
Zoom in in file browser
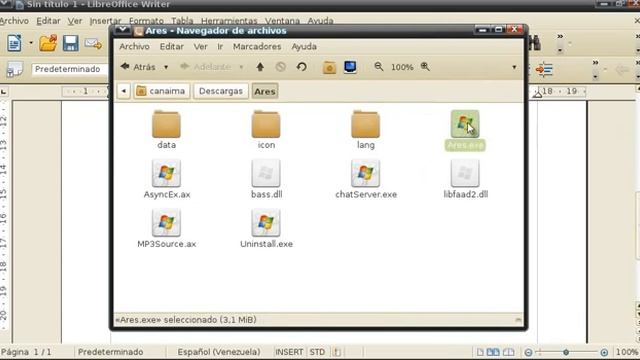point(425,67)
